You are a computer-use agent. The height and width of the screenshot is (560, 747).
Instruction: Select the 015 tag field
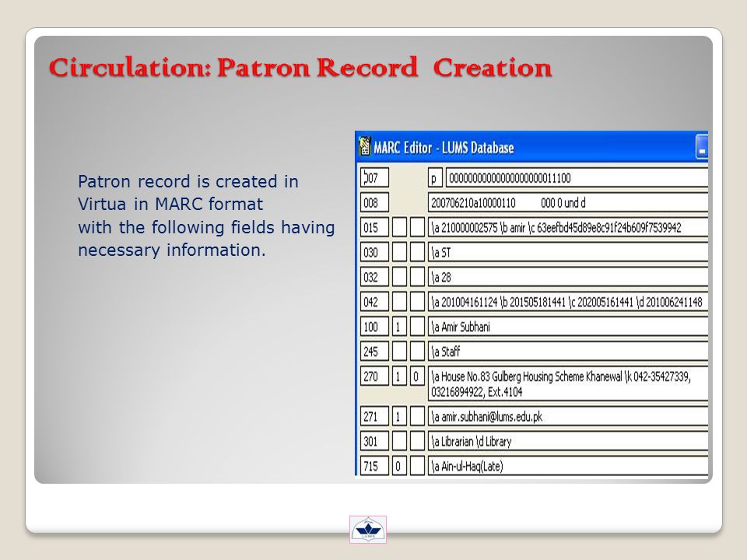pyautogui.click(x=374, y=227)
